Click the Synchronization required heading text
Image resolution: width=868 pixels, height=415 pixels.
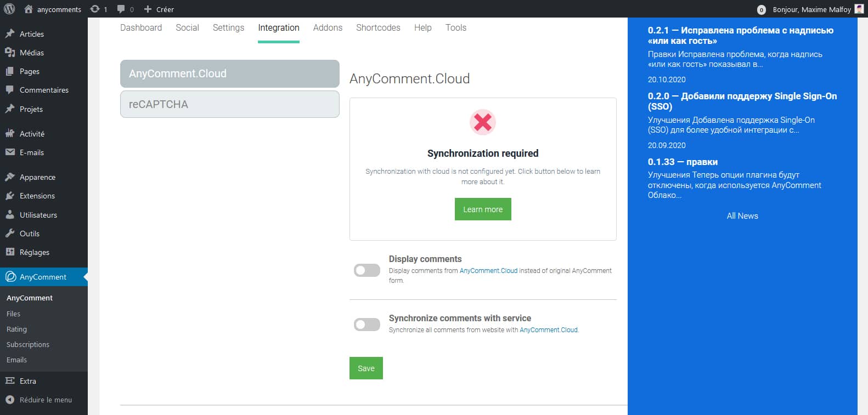[483, 154]
